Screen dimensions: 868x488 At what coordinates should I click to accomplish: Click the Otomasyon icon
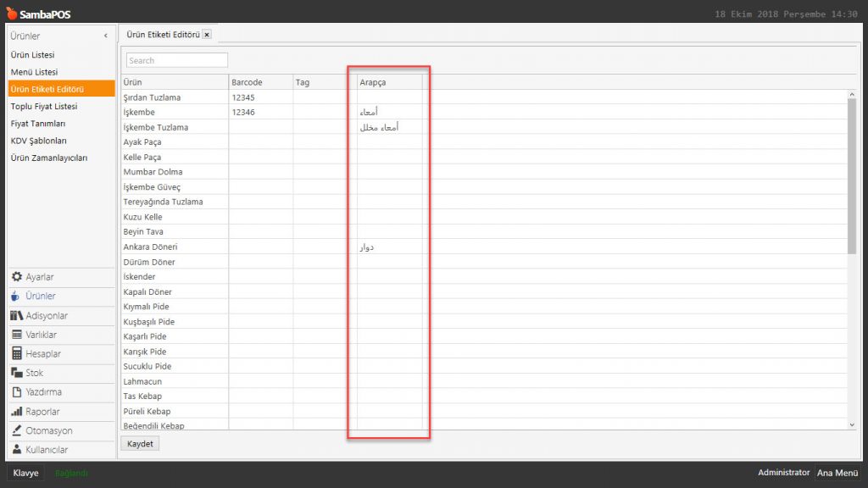coord(17,430)
